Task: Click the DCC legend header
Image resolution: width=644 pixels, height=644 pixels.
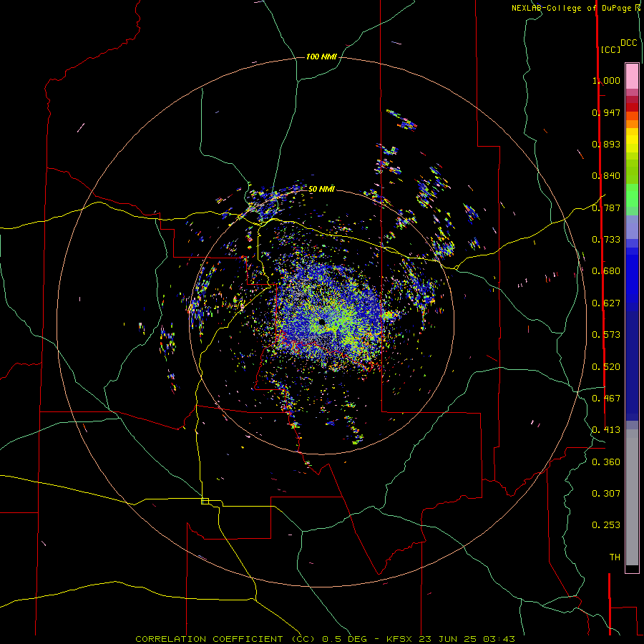Action: [628, 43]
